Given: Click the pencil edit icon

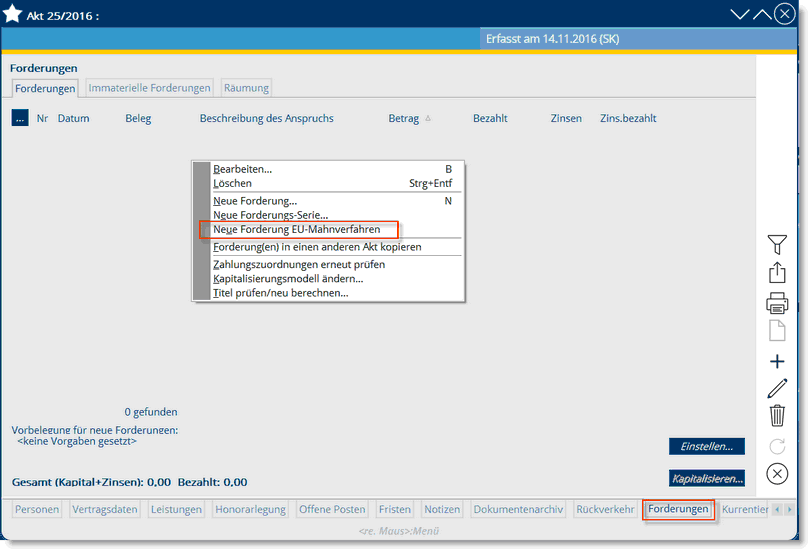Looking at the screenshot, I should (x=777, y=389).
